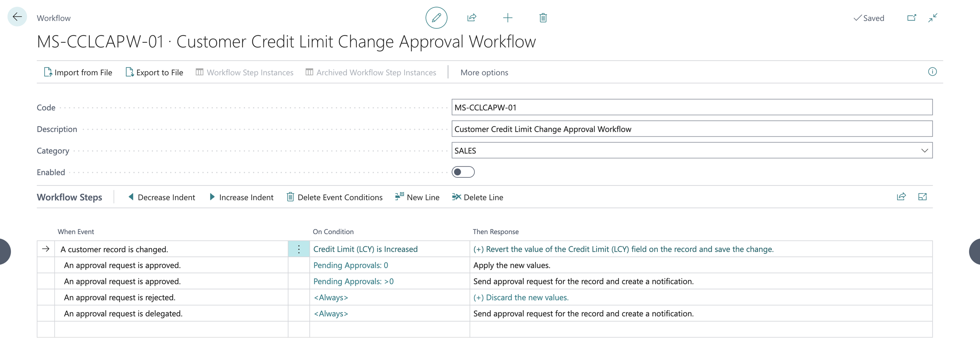Select 'An approval request is delegated.' cell
Screen dimensions: 980x360
coord(171,314)
